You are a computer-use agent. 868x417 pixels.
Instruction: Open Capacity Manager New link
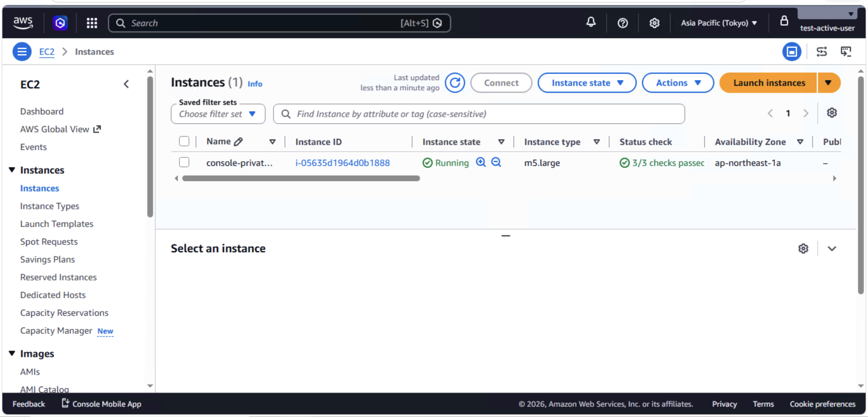[x=67, y=330]
